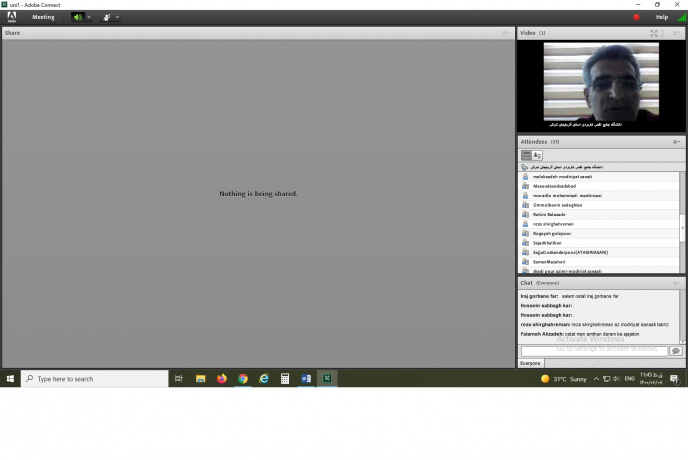Maximize the Video pod to full screen

coord(654,33)
